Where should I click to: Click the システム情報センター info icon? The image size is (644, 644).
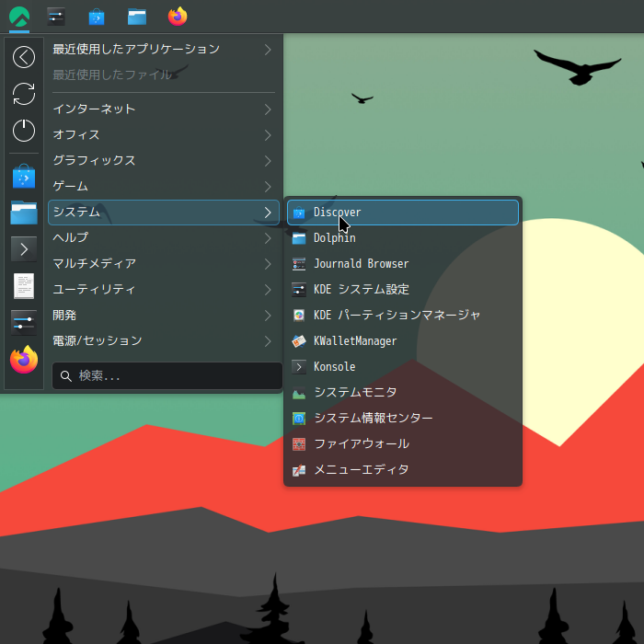click(299, 419)
